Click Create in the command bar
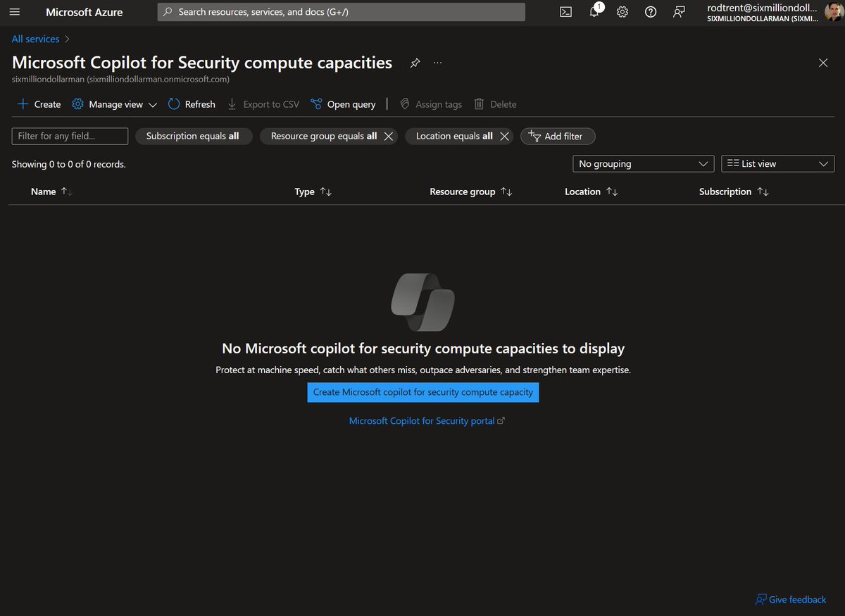This screenshot has width=845, height=616. [x=39, y=104]
